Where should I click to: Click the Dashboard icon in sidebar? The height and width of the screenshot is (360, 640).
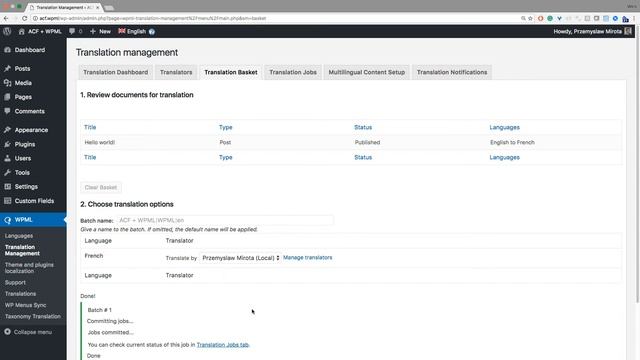click(x=7, y=50)
